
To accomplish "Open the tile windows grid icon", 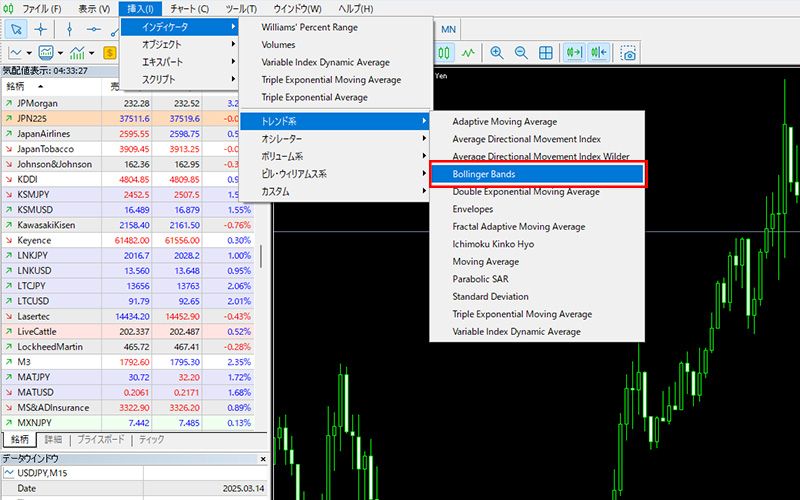I will coord(546,53).
